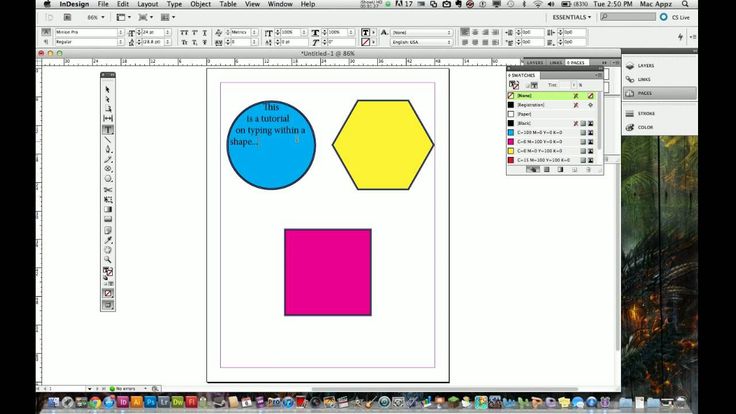Select the Selection arrow tool
736x414 pixels.
(108, 90)
